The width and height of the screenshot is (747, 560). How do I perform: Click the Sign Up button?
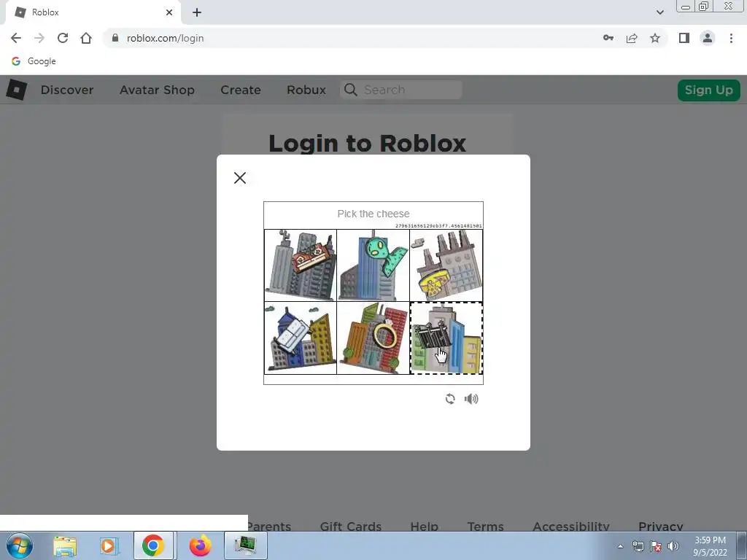pos(708,90)
